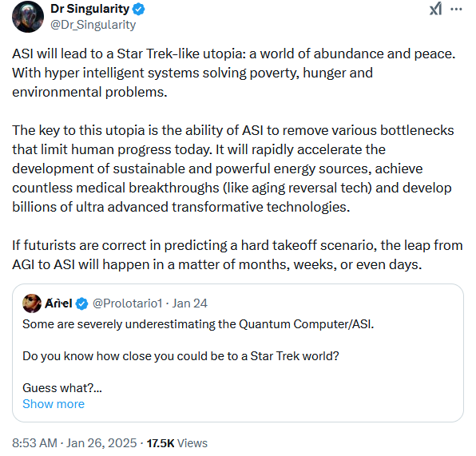
Task: Click Ariel's blue verified badge
Action: tap(81, 303)
